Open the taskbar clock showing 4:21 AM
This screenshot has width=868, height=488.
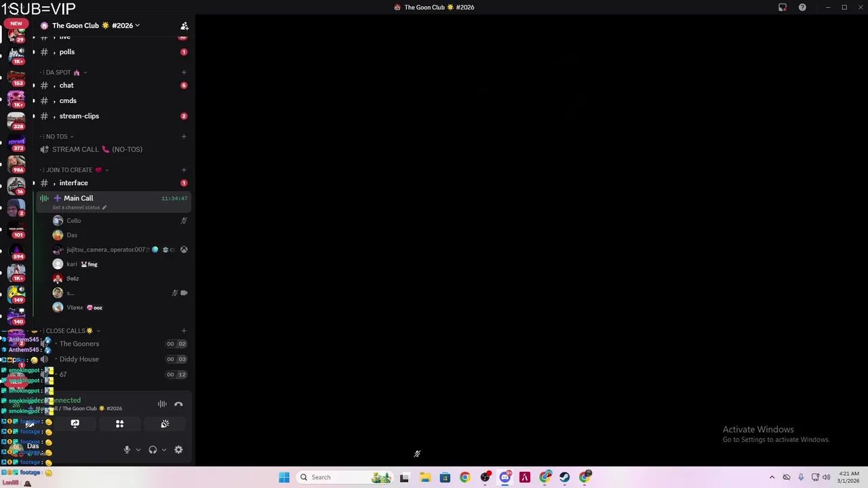(x=849, y=477)
